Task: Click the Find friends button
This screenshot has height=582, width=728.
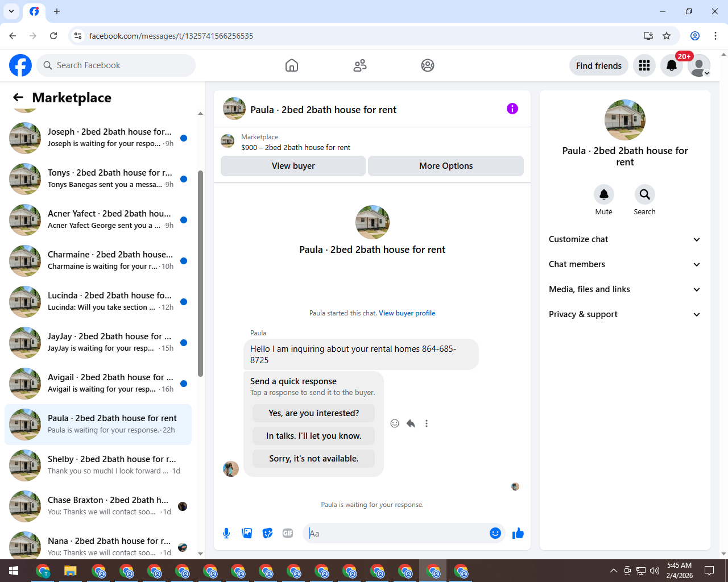Action: click(x=599, y=65)
